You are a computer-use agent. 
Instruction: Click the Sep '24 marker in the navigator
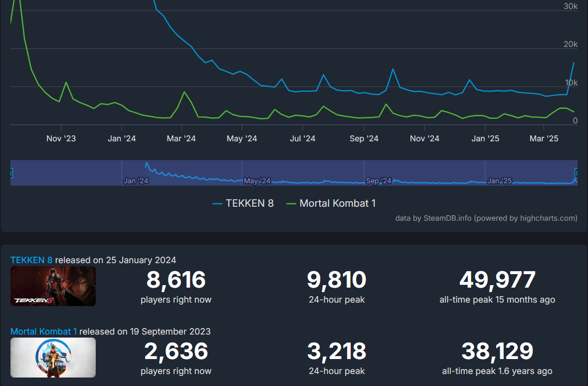379,181
